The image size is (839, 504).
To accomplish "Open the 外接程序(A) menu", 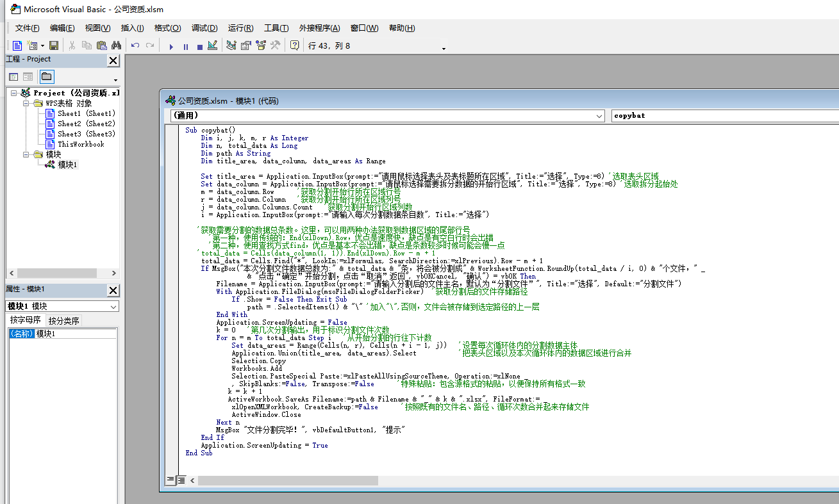I will coord(319,28).
